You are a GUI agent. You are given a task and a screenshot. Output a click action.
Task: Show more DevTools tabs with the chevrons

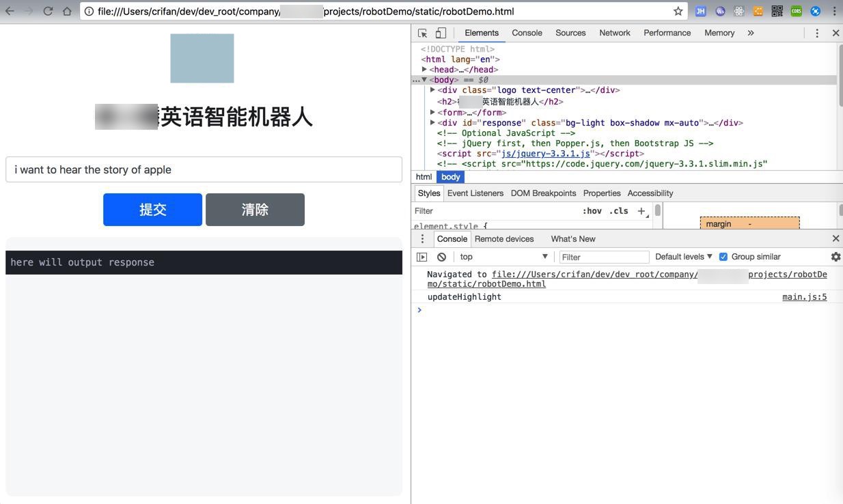click(x=751, y=33)
